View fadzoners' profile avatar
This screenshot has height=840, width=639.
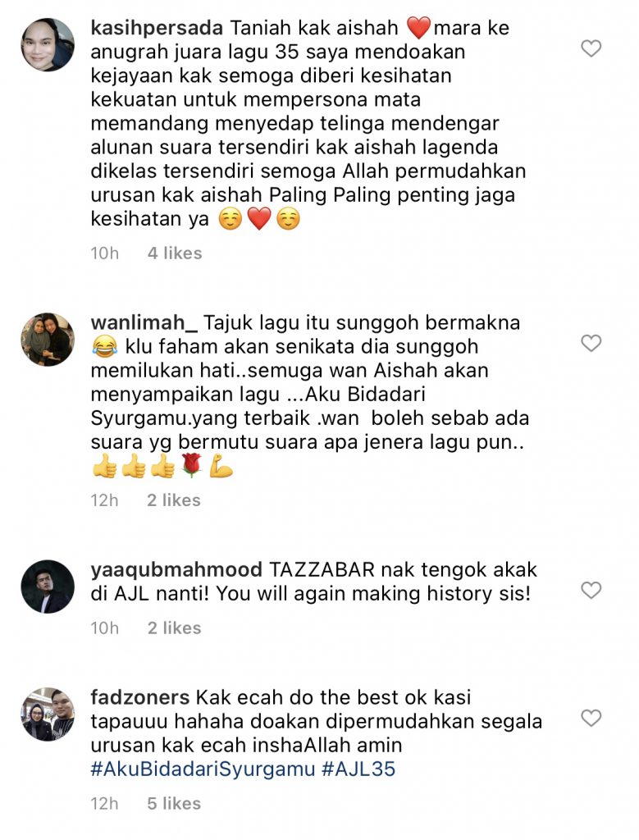coord(48,714)
